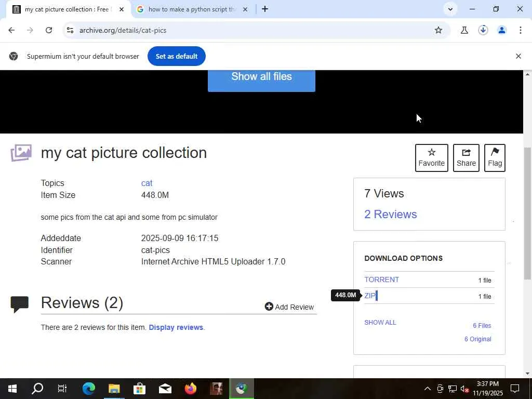Close the python script Google tab

245,9
